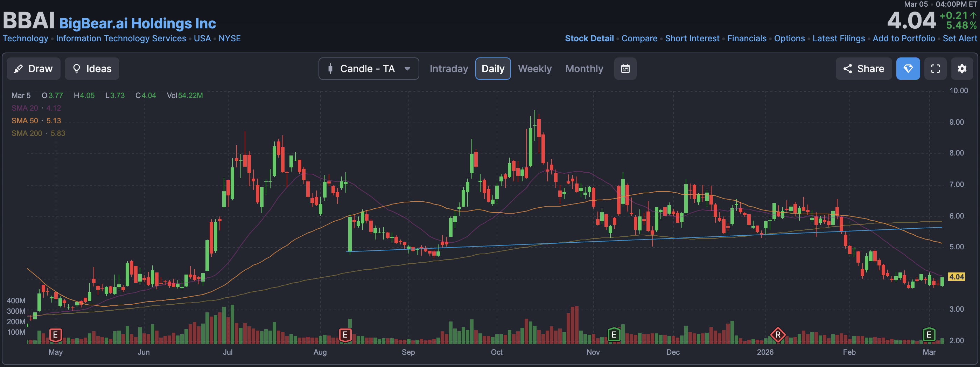Click the BigBear.ai Holdings Inc company name
This screenshot has height=367, width=980.
(137, 23)
